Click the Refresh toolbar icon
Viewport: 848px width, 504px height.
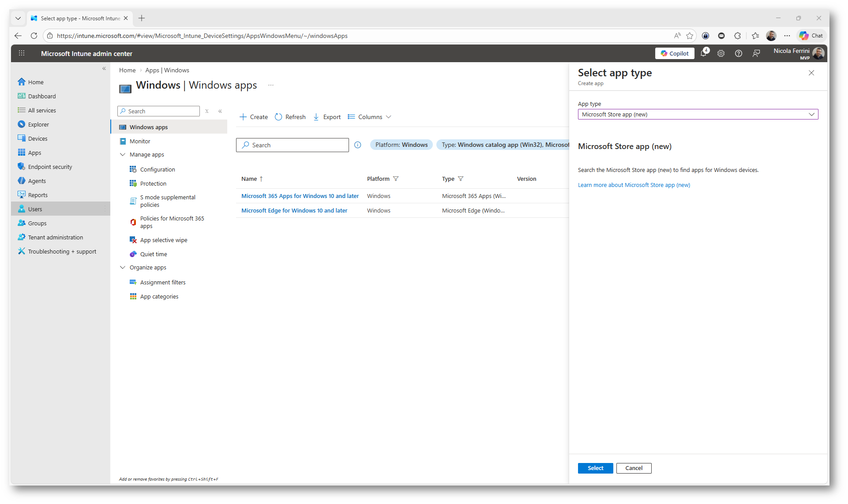pos(278,117)
